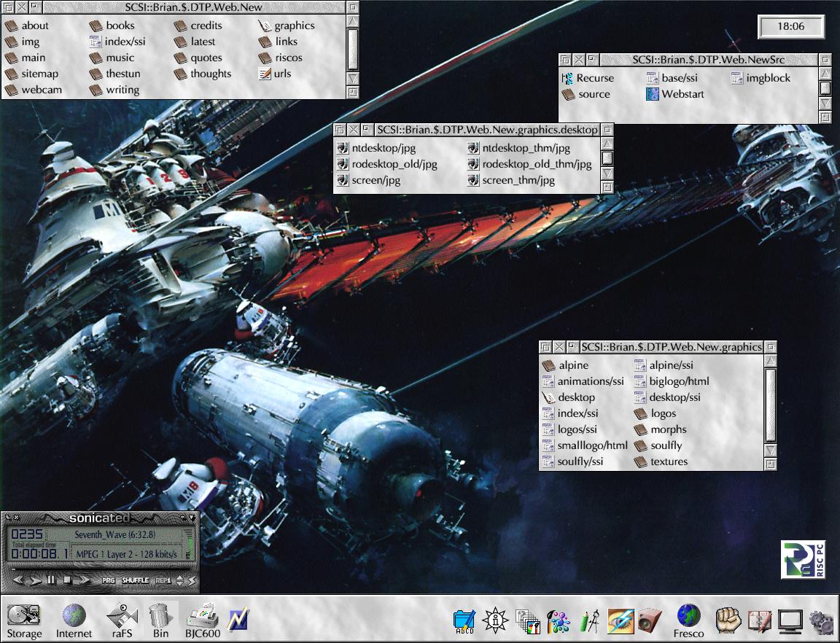
Task: Start playback in the sonicated player
Action: (36, 580)
